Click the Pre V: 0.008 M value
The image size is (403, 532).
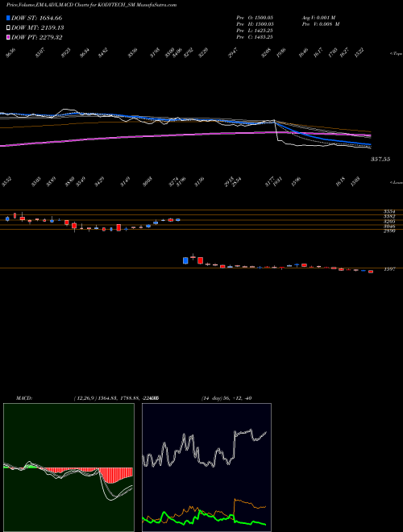coord(321,24)
